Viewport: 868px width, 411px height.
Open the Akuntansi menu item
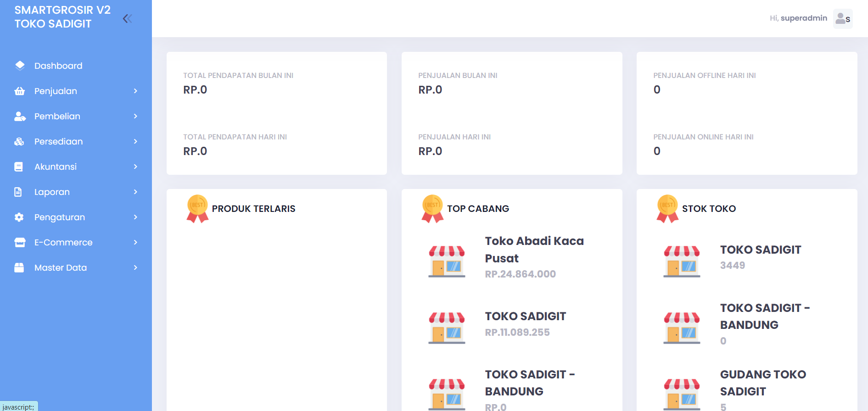(56, 167)
